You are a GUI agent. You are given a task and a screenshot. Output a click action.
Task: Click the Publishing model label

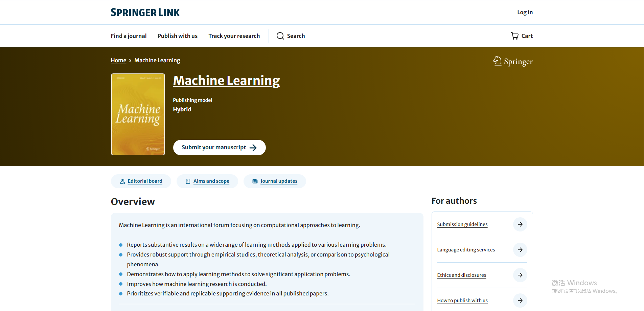[x=192, y=100]
